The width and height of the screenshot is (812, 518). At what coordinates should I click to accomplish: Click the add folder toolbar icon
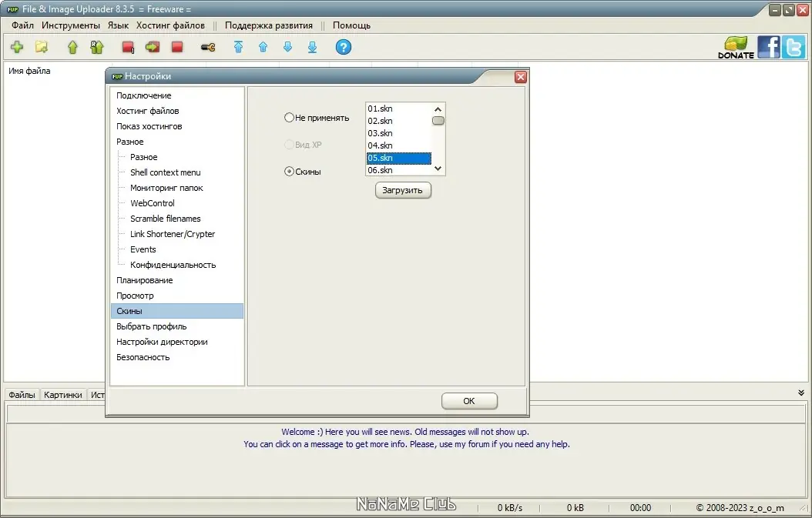(x=42, y=47)
